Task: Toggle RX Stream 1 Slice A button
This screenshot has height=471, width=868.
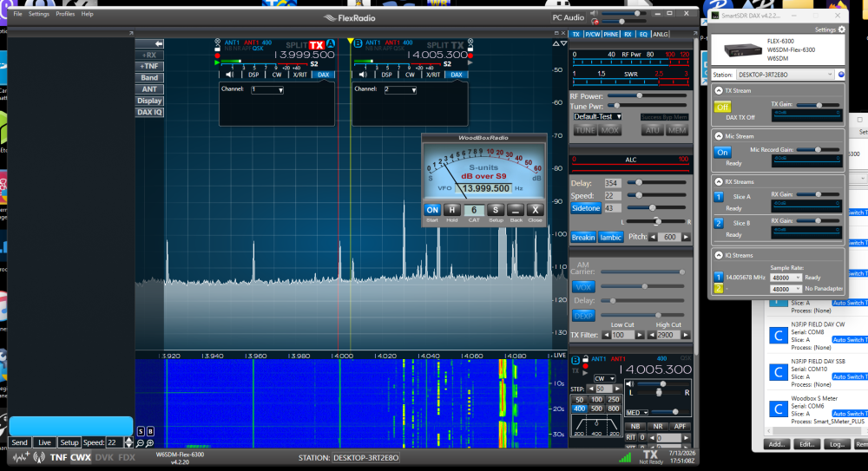Action: pos(719,197)
